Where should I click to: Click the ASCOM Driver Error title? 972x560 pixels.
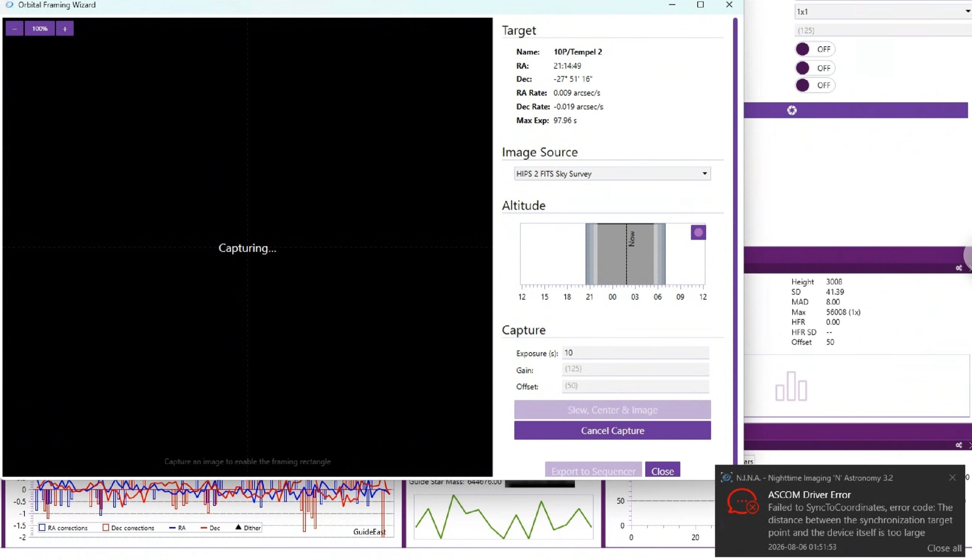tap(809, 495)
